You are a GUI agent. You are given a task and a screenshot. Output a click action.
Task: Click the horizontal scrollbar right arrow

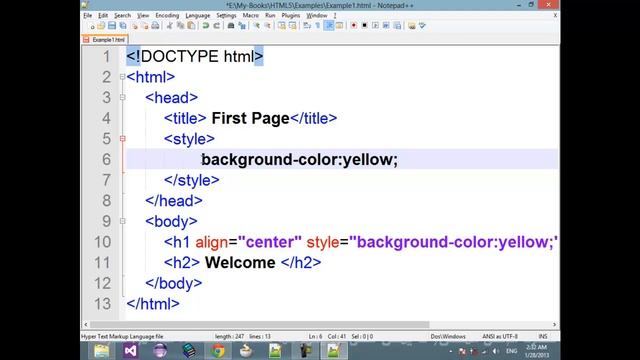coord(554,324)
